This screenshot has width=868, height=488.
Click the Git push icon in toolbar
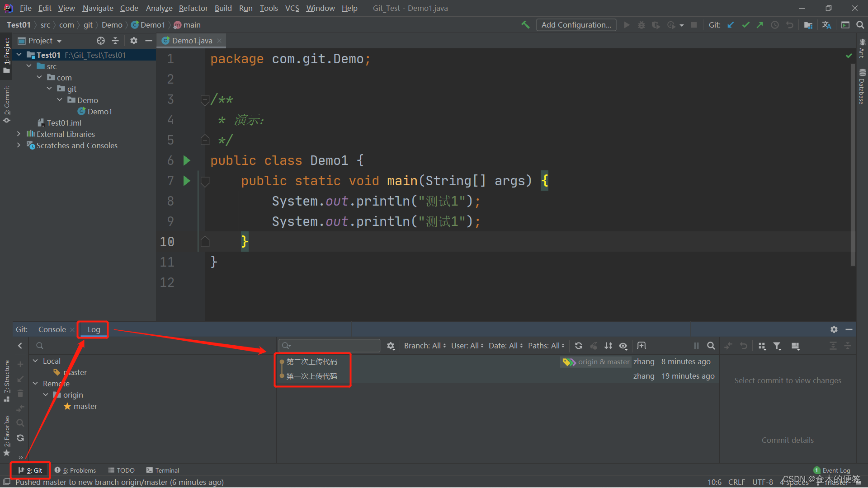(759, 25)
